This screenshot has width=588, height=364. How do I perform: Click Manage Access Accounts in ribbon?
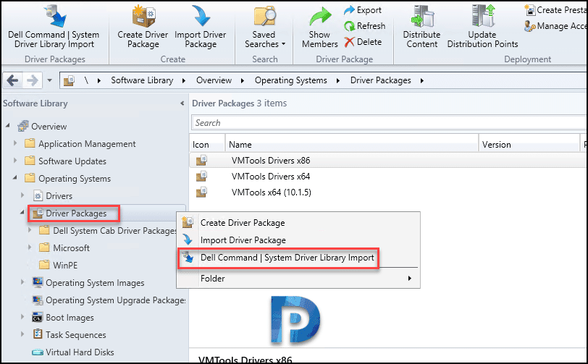[555, 26]
